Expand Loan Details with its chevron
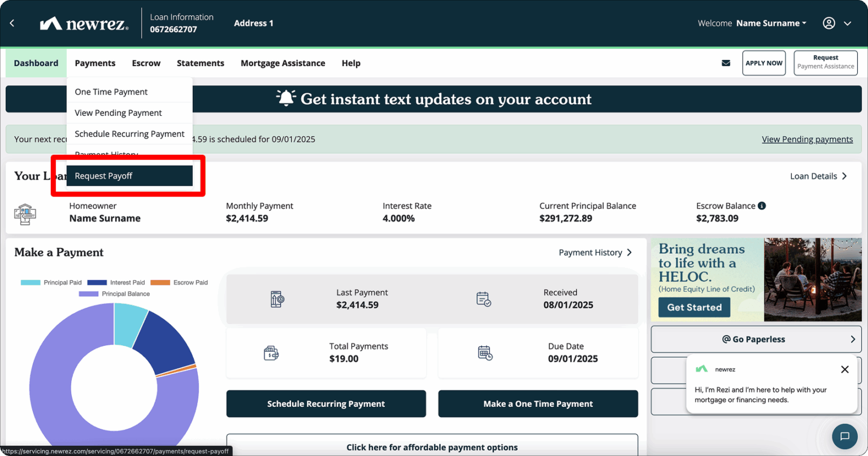 [x=843, y=176]
